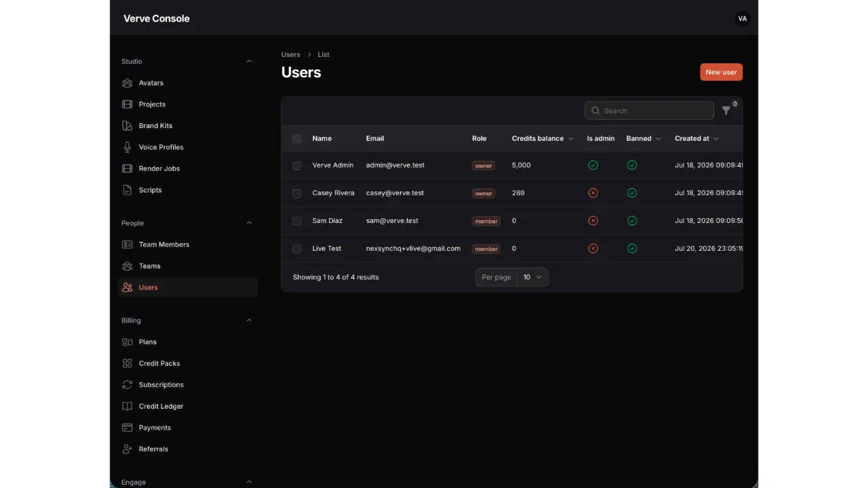Image resolution: width=868 pixels, height=488 pixels.
Task: Click the Projects film icon
Action: tap(127, 104)
